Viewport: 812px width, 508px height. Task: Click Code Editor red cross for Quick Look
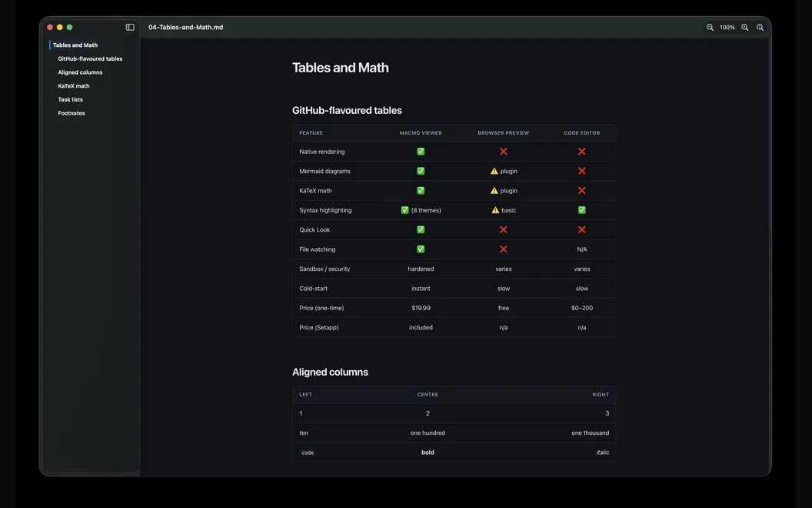click(581, 229)
